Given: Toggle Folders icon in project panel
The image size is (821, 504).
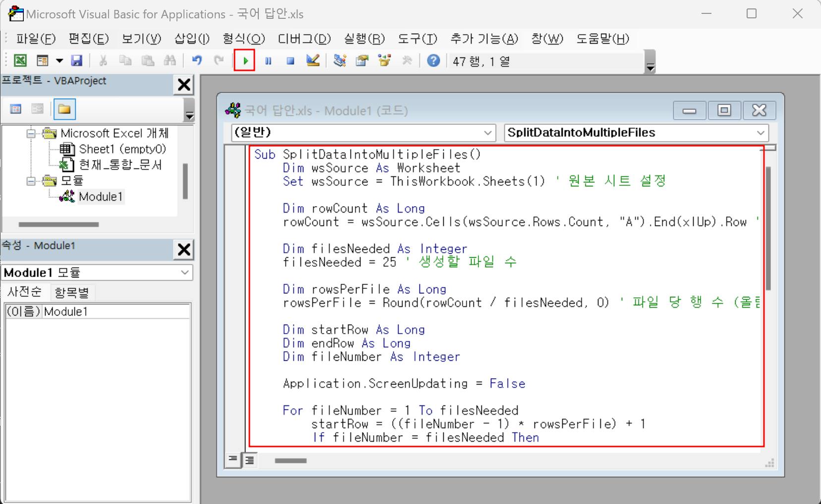Looking at the screenshot, I should coord(64,109).
